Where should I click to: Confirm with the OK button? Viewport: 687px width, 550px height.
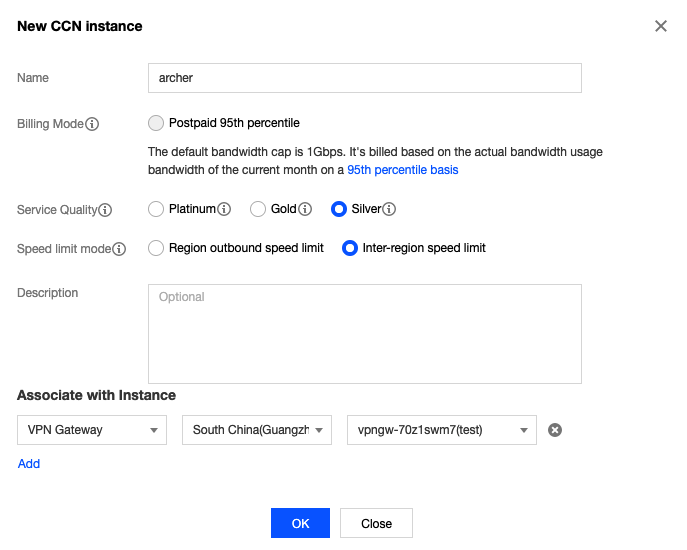(300, 523)
